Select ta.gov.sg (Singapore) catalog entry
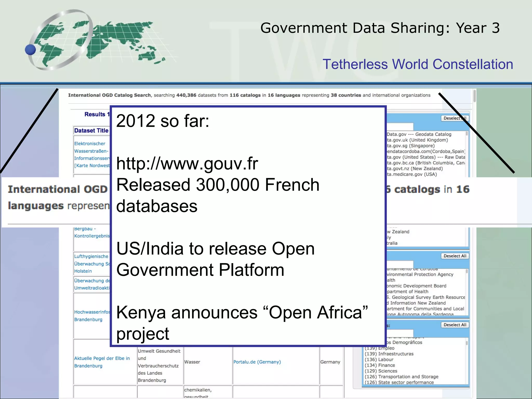The width and height of the screenshot is (532, 399). pos(411,146)
